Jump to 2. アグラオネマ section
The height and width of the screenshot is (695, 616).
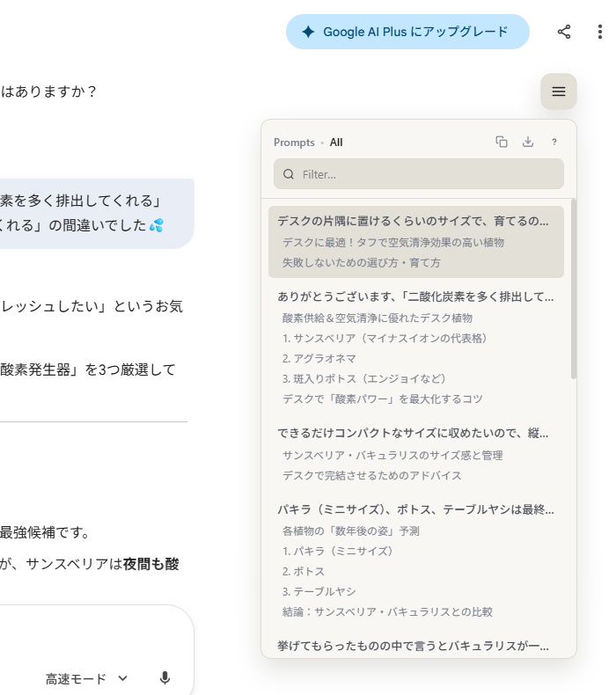320,358
